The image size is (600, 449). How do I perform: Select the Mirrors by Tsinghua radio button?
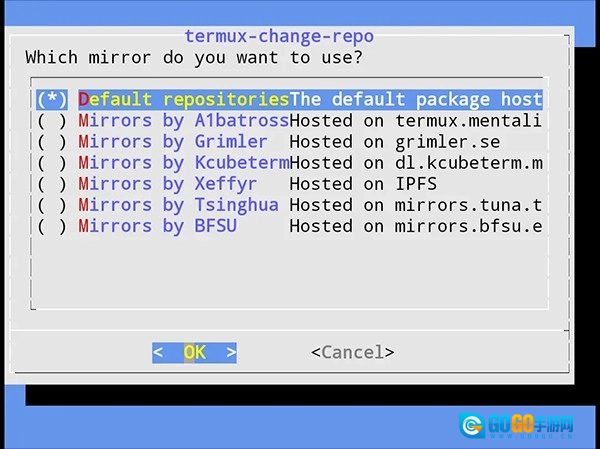coord(51,205)
